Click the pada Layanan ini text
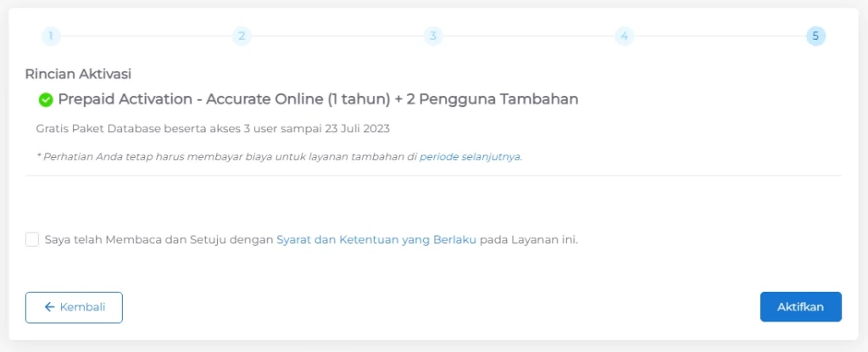The width and height of the screenshot is (868, 352). point(529,240)
